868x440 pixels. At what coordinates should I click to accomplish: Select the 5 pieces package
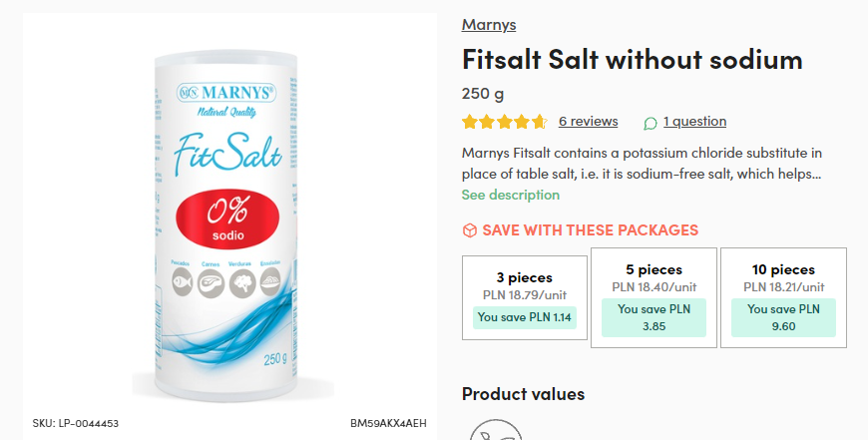coord(653,297)
